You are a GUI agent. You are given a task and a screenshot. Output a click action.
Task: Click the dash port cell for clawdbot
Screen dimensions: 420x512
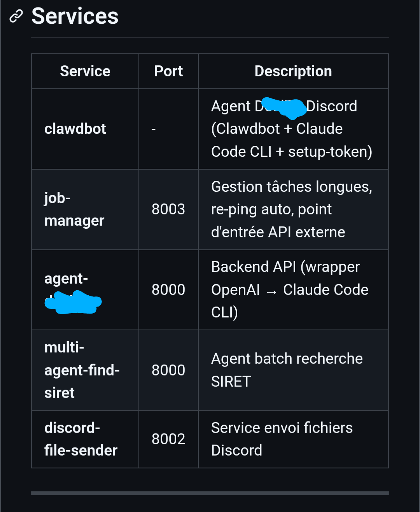(154, 129)
